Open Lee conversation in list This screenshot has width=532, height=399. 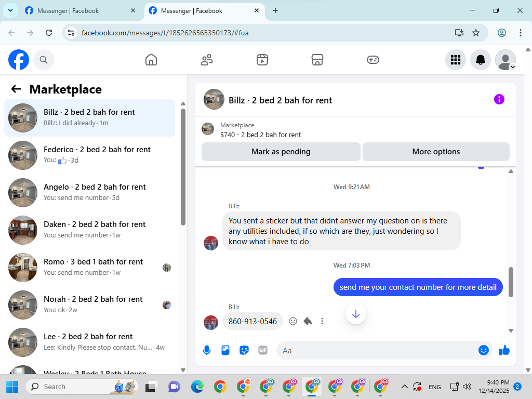89,342
